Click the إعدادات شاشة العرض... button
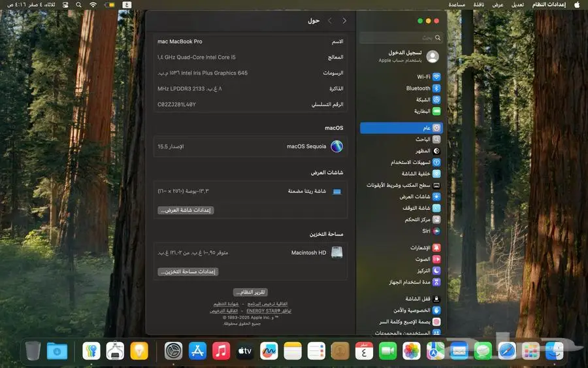This screenshot has width=588, height=368. 186,210
